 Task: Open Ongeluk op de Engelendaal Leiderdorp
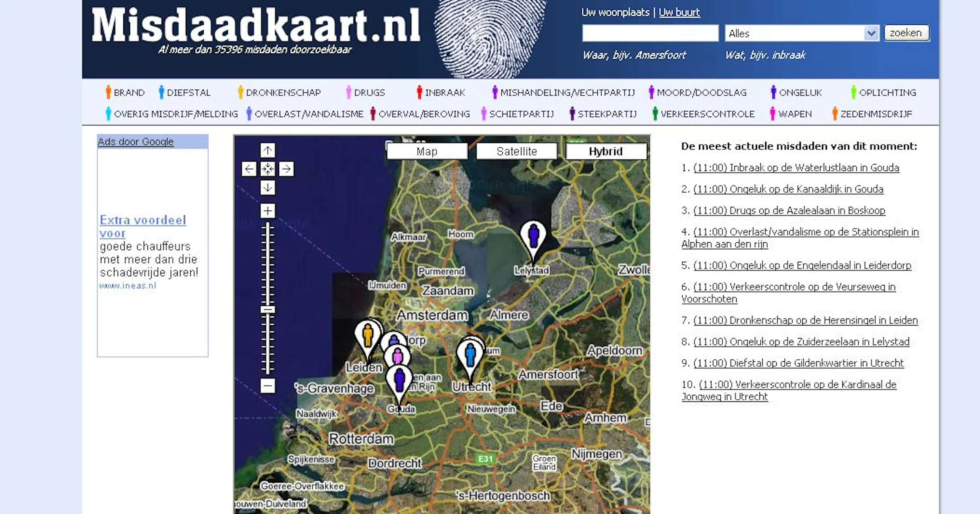click(x=802, y=266)
